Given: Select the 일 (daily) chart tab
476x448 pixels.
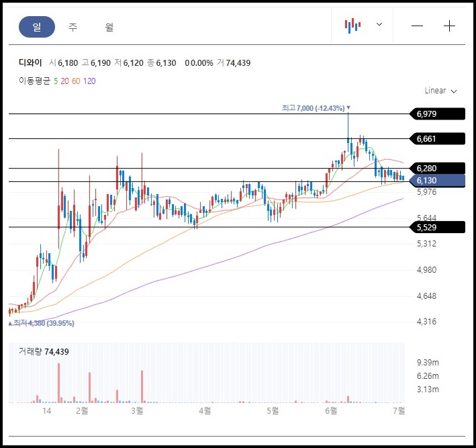Looking at the screenshot, I should tap(37, 27).
